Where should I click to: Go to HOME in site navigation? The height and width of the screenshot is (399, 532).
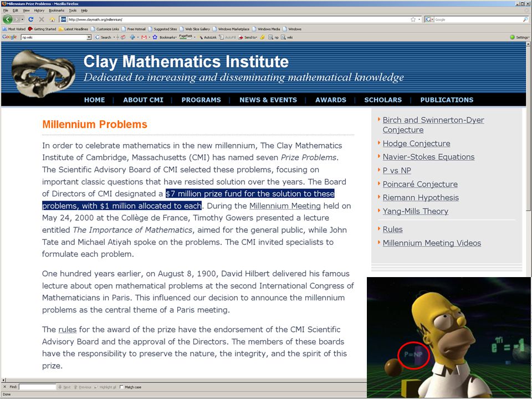(95, 100)
